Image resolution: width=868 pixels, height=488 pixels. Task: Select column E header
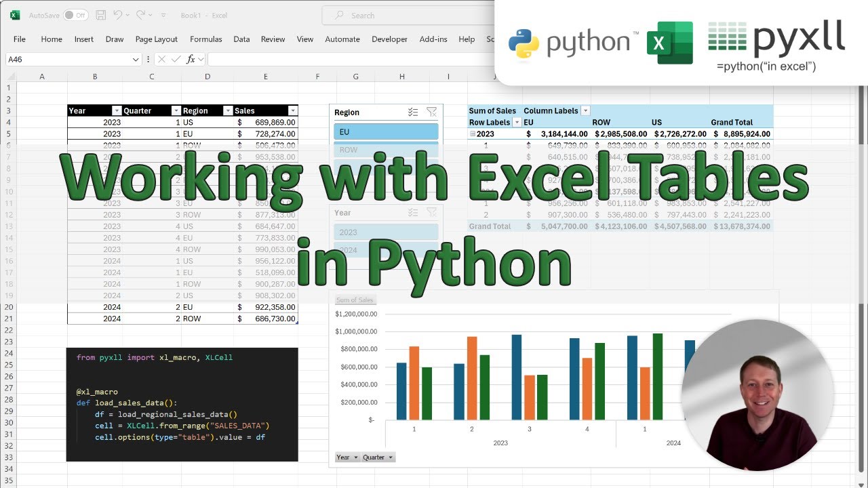266,77
